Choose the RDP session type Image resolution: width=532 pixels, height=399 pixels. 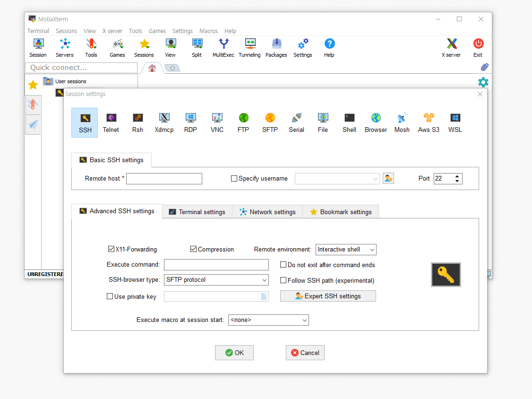tap(190, 122)
